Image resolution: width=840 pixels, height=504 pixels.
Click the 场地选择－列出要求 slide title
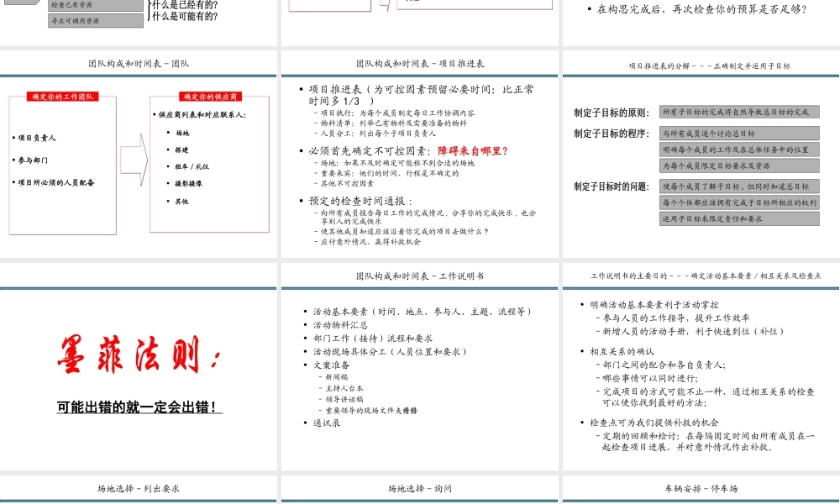[139, 489]
